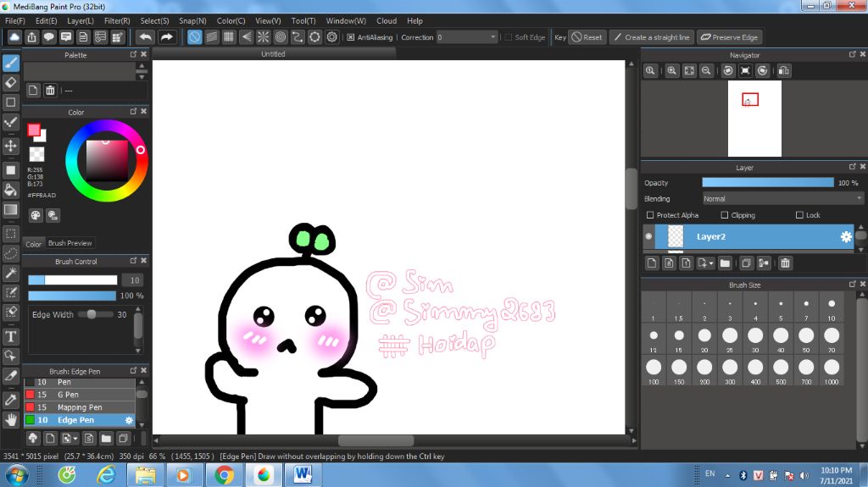Screen dimensions: 868x487
Task: Delete layer using the trash icon in Layer panel
Action: [786, 263]
